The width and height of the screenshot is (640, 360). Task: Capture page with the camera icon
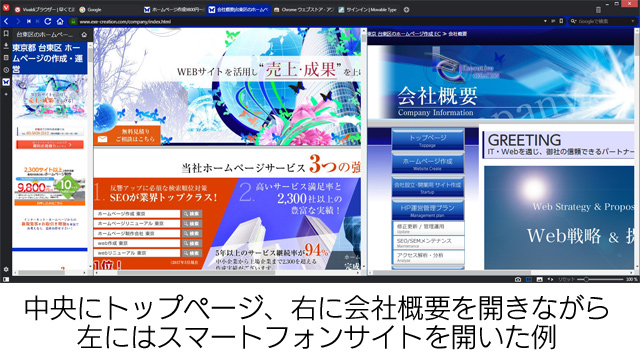point(518,280)
